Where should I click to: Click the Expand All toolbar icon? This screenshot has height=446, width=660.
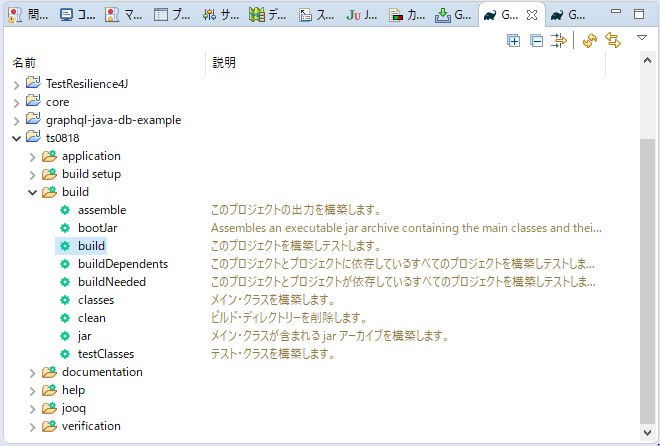[x=514, y=41]
